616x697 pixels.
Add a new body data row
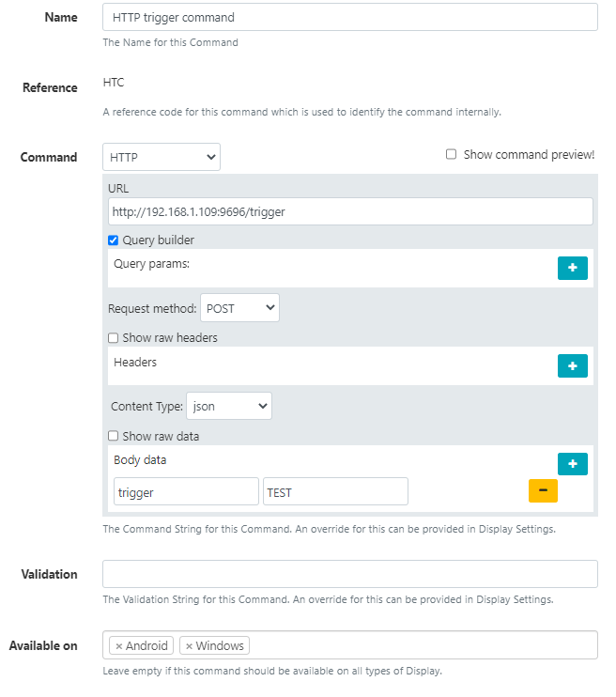[572, 464]
